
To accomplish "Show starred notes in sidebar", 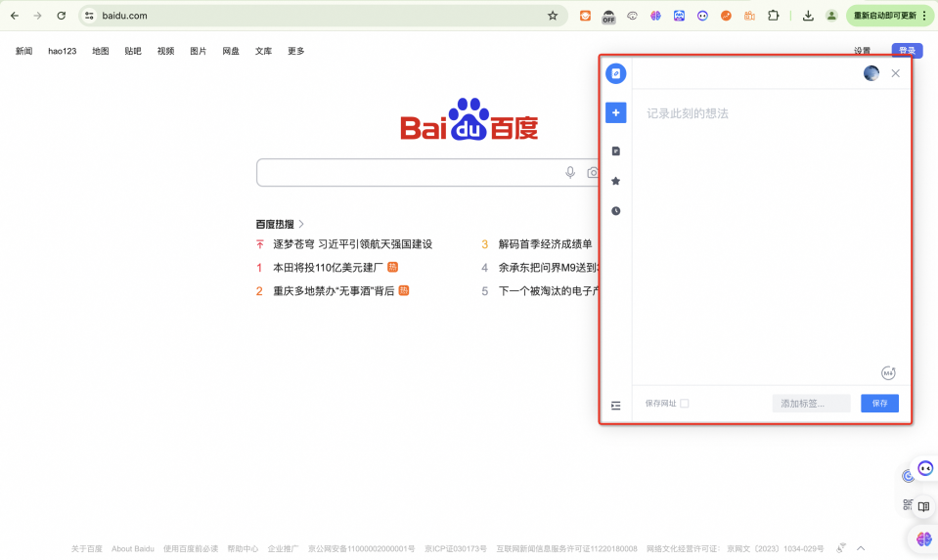I will coord(615,181).
